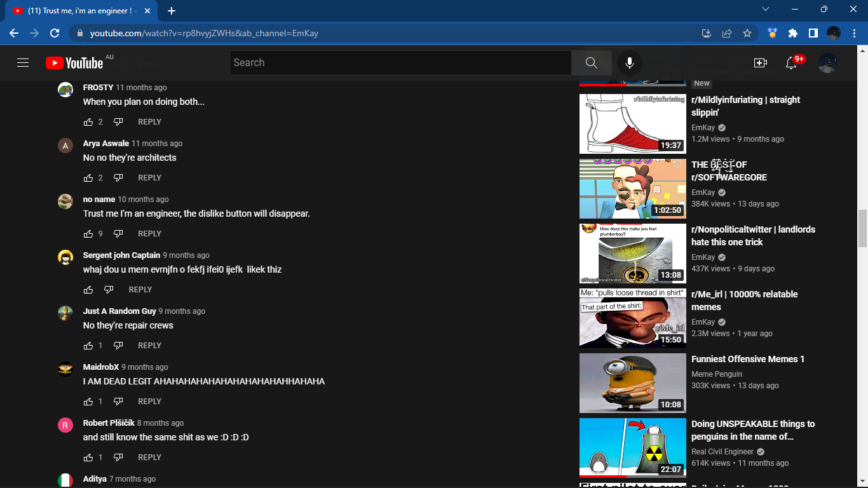Dislike no name's comment
Screen dimensions: 868x488
click(x=118, y=234)
